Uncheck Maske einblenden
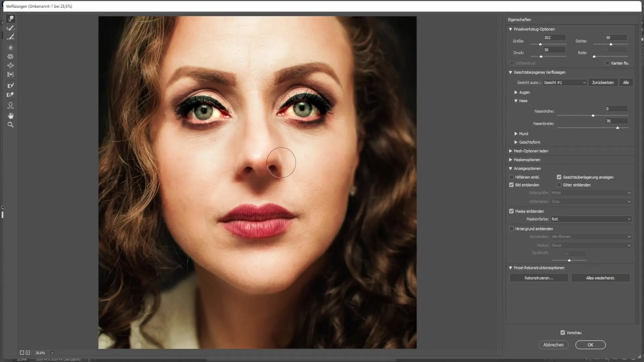The width and height of the screenshot is (644, 362). [512, 211]
